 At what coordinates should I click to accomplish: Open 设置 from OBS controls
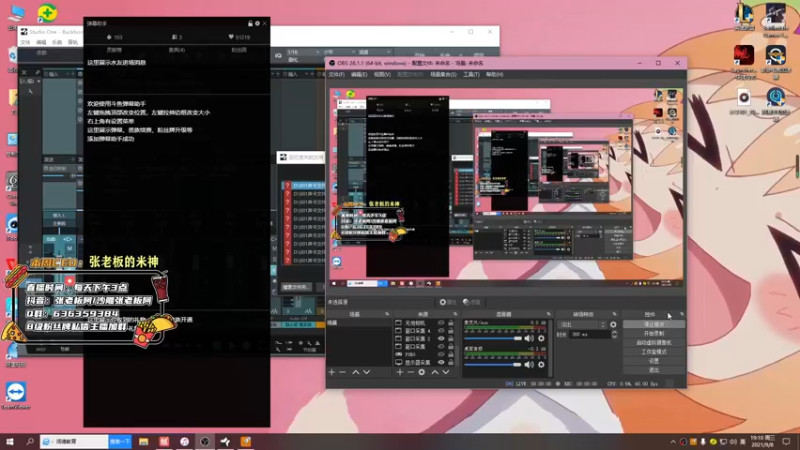(654, 361)
